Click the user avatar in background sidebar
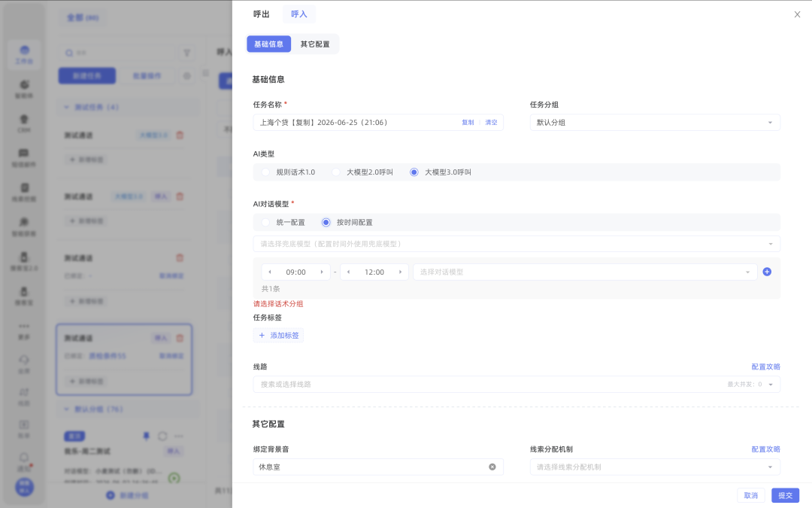Viewport: 812px width, 508px height. point(24,487)
